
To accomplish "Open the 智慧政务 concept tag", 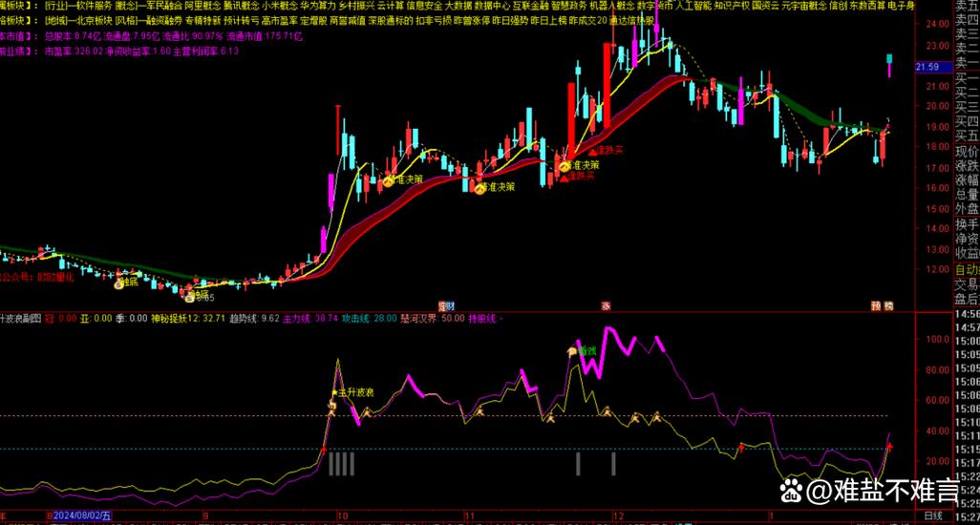I will pos(569,6).
